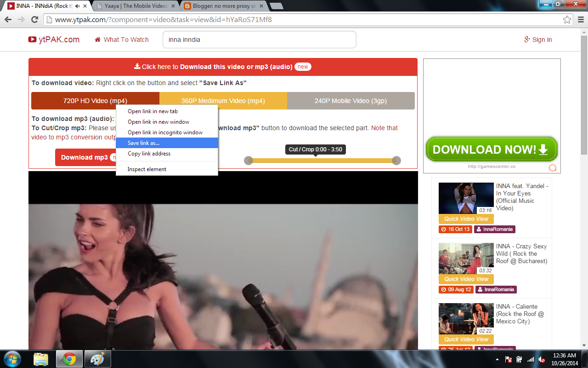
Task: Click the 240P Mobile Video (3gp) button
Action: pos(351,101)
